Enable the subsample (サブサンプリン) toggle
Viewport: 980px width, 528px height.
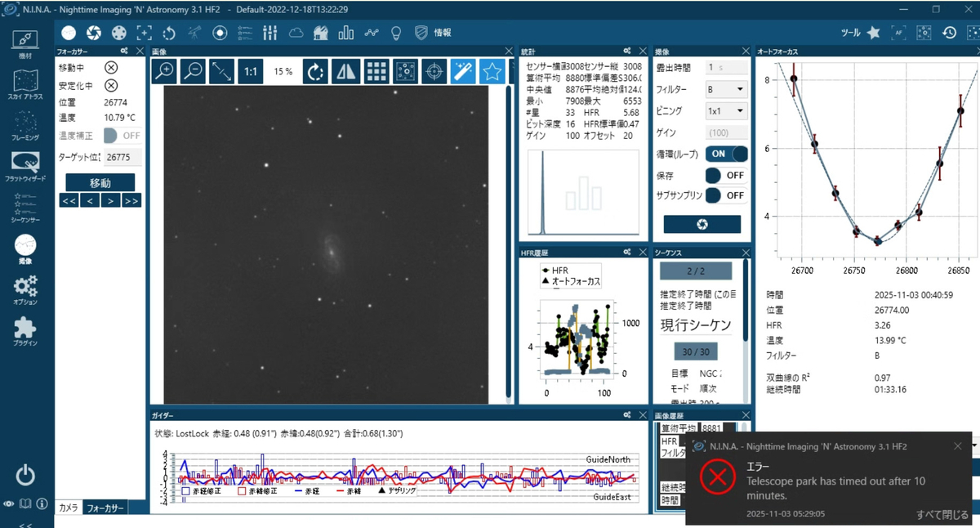[x=727, y=195]
